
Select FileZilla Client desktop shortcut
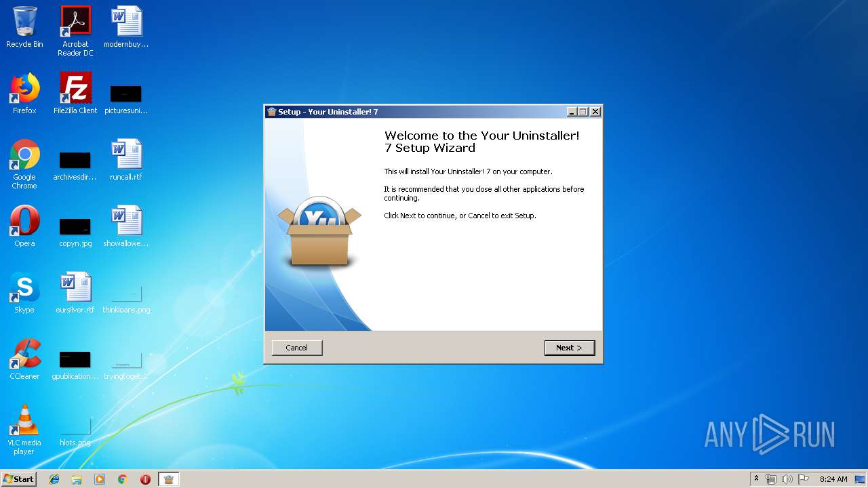coord(75,94)
